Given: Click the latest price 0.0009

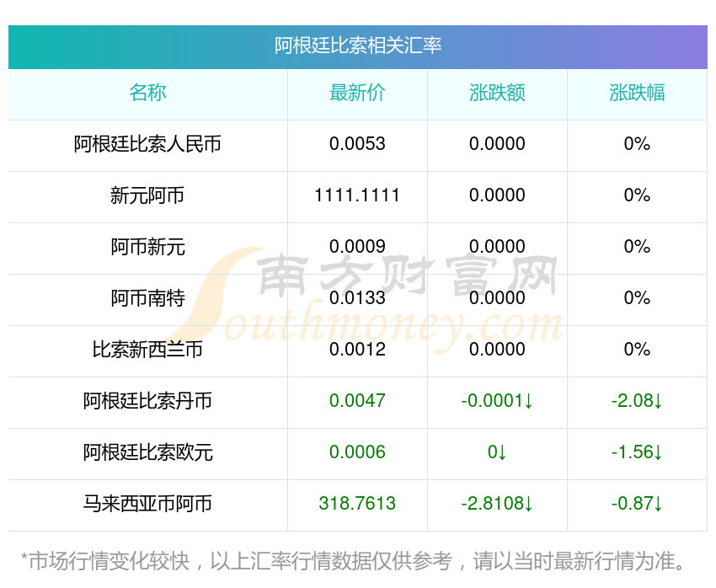Looking at the screenshot, I should 357,247.
